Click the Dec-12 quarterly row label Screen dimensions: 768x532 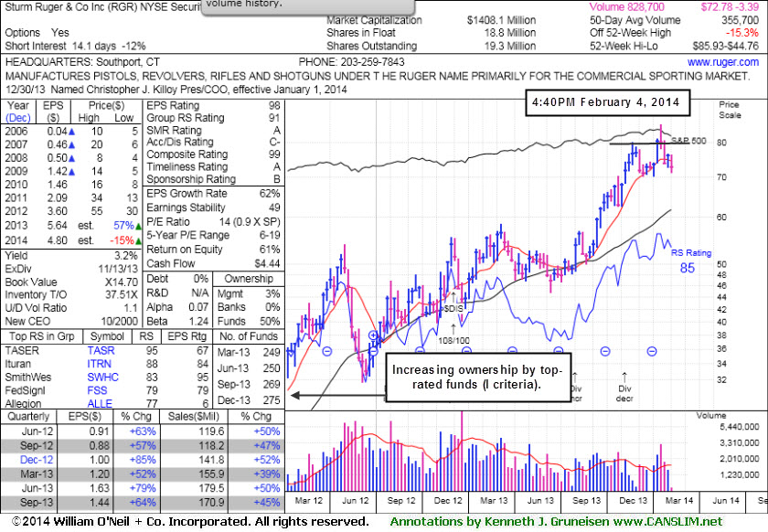pyautogui.click(x=37, y=460)
